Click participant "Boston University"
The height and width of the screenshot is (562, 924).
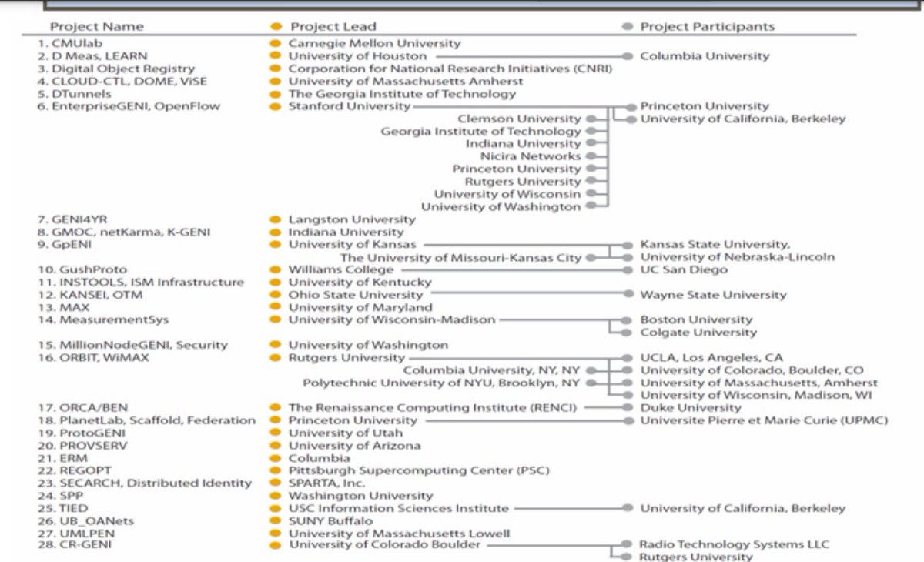click(697, 319)
